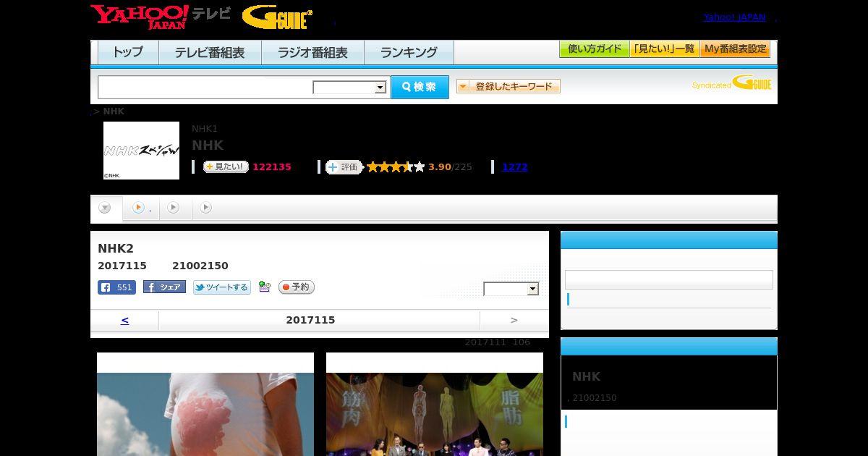Follow the Yahoo! JAPAN link
This screenshot has width=868, height=456.
(x=734, y=17)
